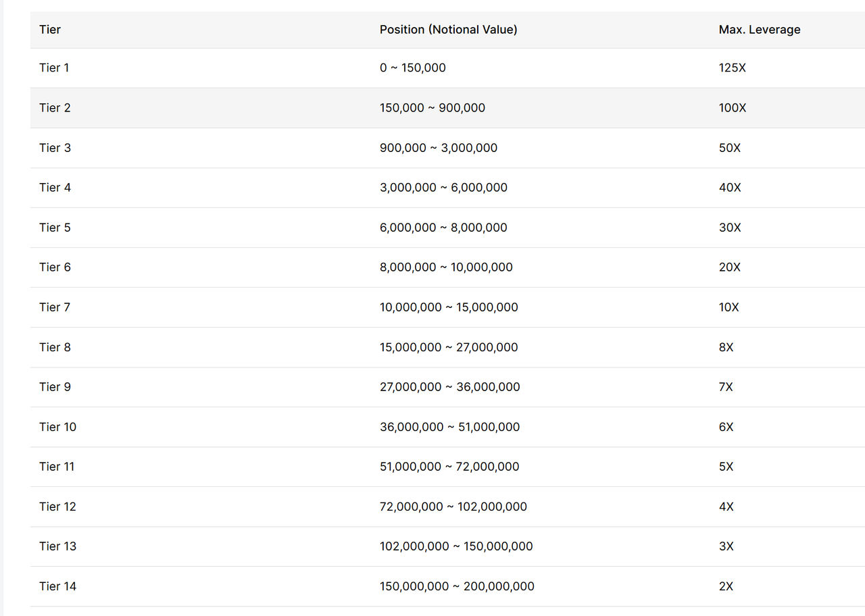Click the 125X leverage cell

[x=732, y=68]
